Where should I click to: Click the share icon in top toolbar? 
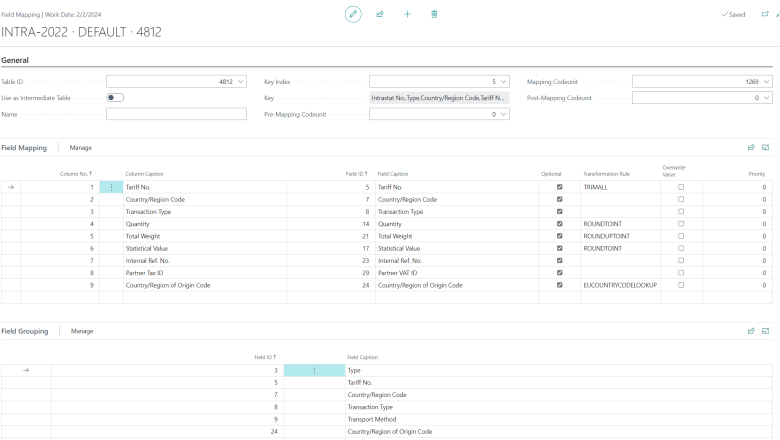coord(379,14)
